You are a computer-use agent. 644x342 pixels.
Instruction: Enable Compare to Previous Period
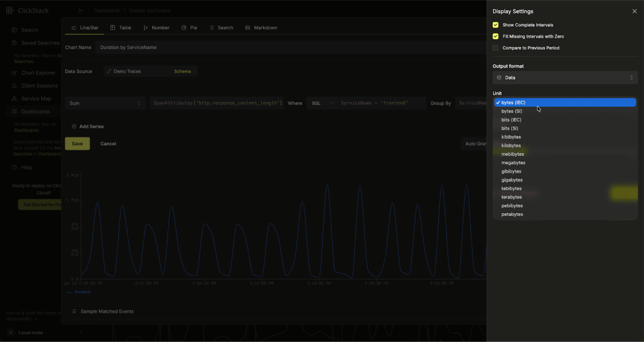click(x=496, y=48)
